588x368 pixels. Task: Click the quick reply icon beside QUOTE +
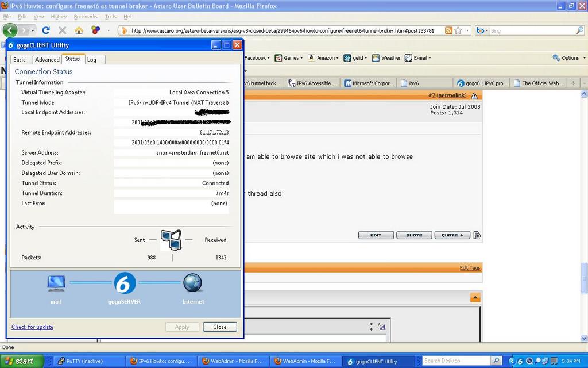pos(477,235)
